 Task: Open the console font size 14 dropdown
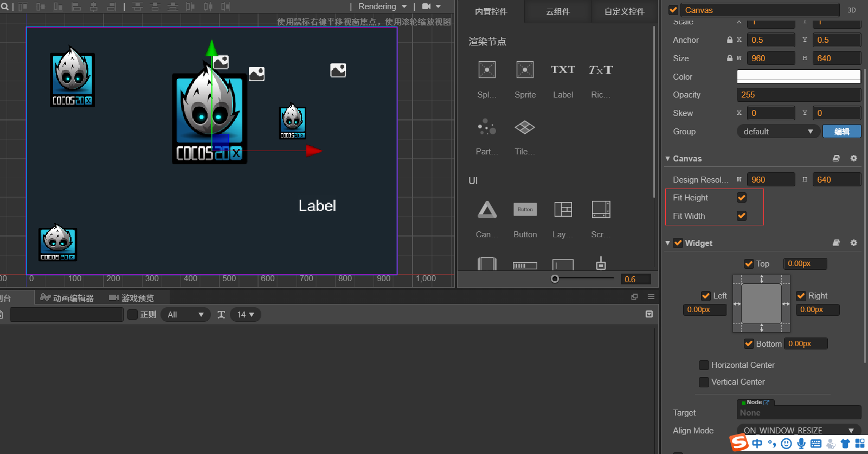246,315
